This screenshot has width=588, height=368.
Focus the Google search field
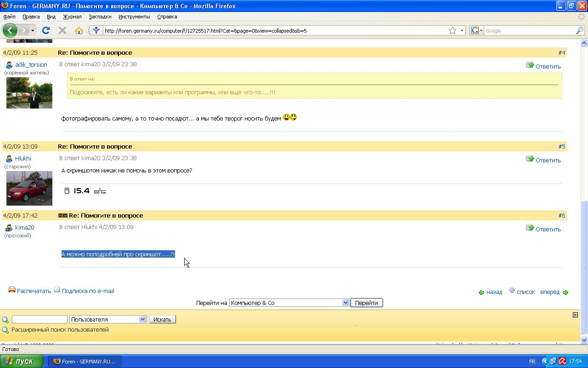point(530,30)
